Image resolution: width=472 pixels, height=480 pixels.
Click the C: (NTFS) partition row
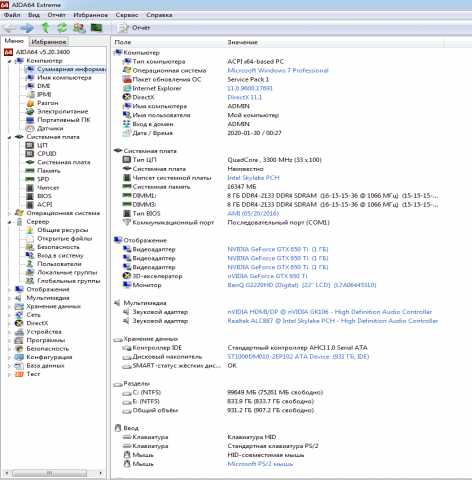(223, 393)
